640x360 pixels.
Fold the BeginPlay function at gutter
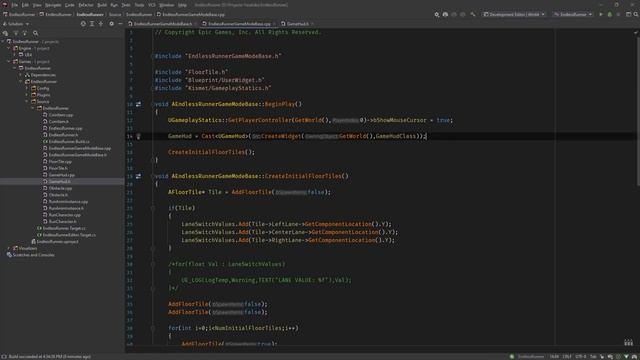(x=153, y=104)
